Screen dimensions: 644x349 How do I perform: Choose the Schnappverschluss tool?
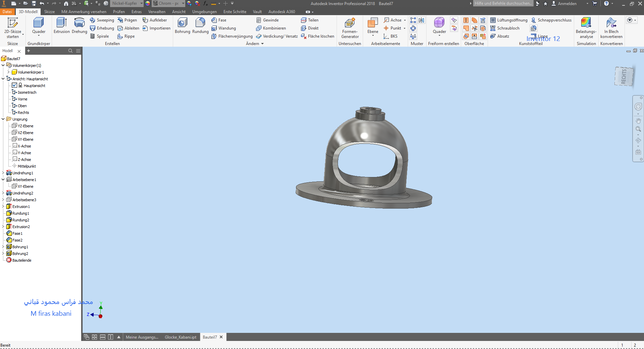(x=551, y=20)
